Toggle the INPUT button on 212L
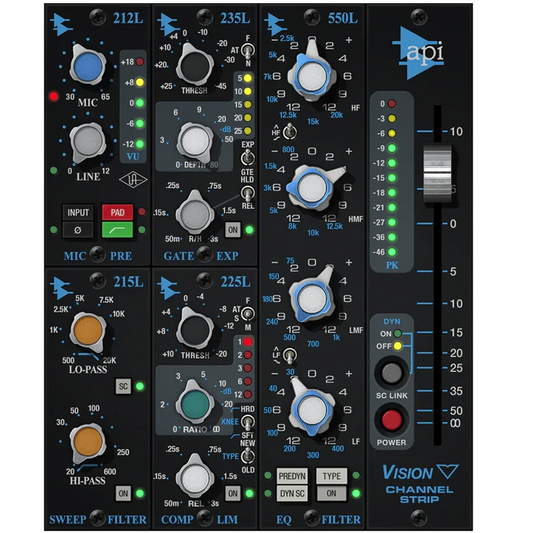This screenshot has height=533, width=533. [x=78, y=212]
